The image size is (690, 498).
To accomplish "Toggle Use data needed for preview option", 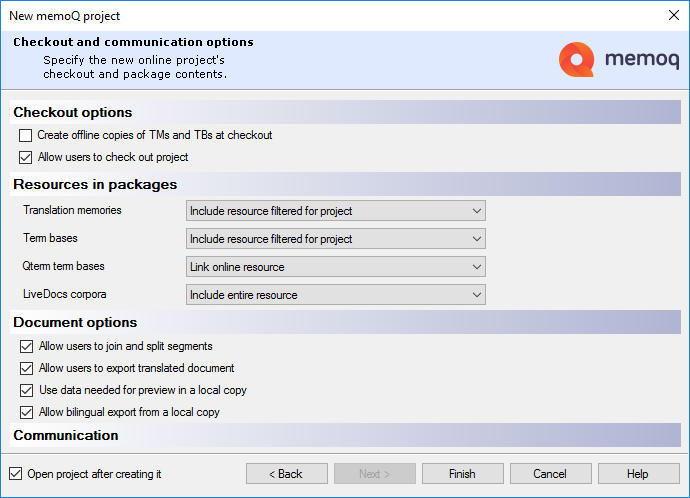I will tap(26, 390).
